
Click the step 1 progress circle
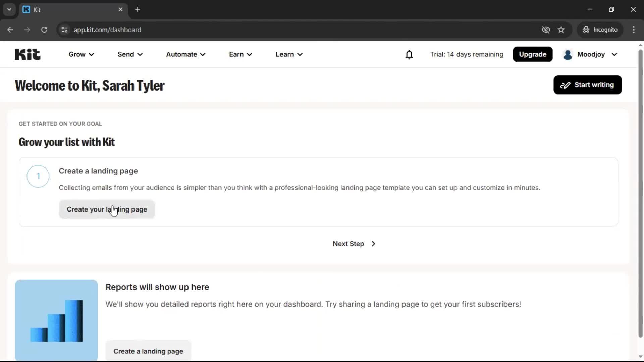pos(38,176)
